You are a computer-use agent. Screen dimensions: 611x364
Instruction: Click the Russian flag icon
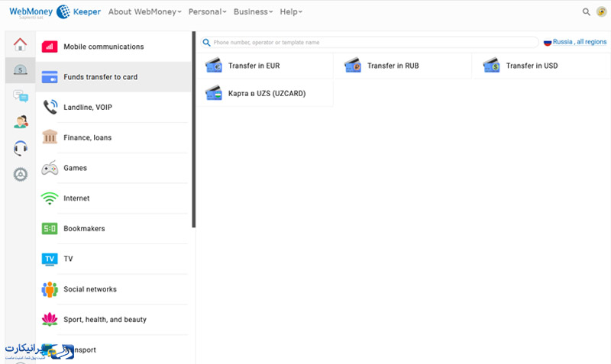pyautogui.click(x=548, y=43)
